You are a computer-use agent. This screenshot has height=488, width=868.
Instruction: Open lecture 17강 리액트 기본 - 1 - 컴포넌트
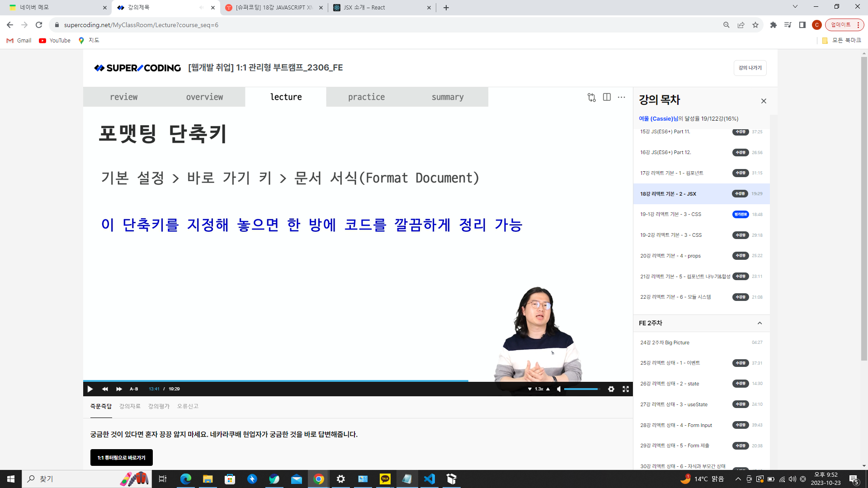click(701, 173)
